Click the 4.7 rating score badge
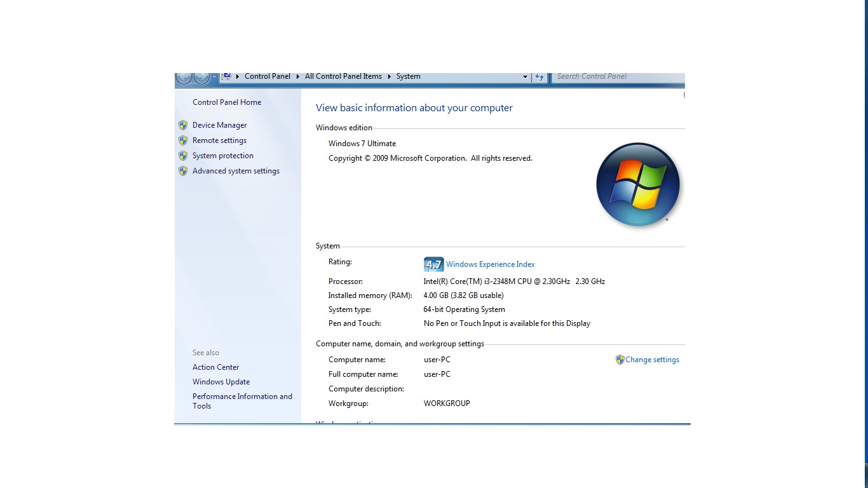 [x=433, y=264]
